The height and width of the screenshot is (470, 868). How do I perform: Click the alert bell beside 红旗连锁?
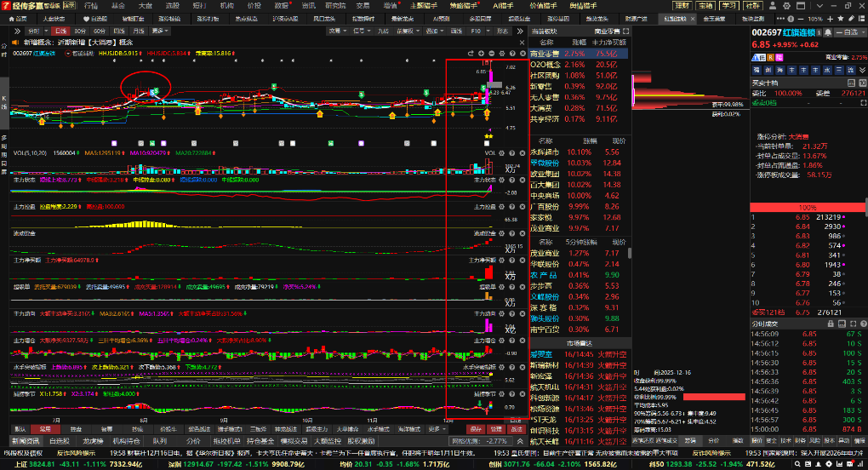(x=826, y=32)
